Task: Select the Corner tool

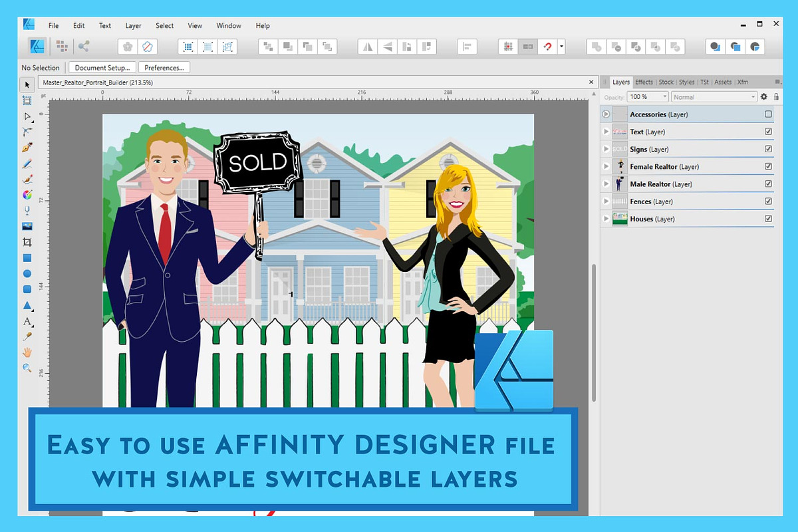Action: [x=27, y=132]
